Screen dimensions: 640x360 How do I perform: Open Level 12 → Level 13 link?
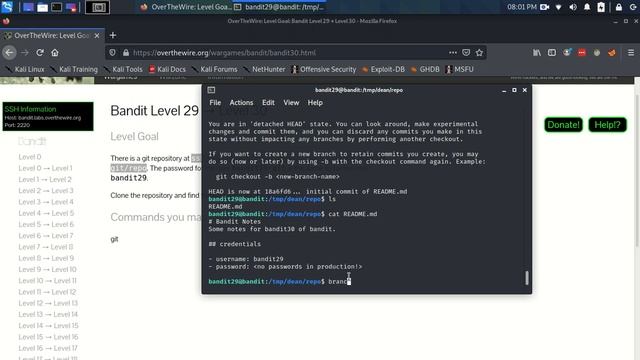pos(48,303)
